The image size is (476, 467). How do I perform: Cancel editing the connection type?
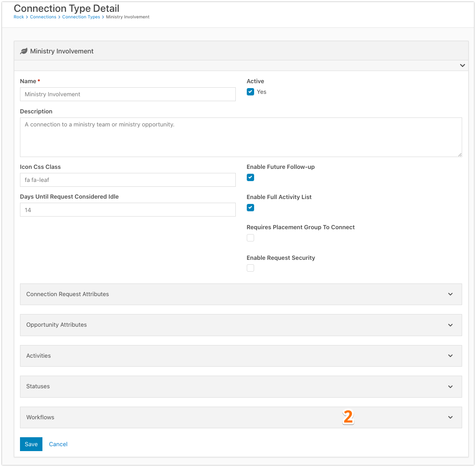tap(58, 445)
